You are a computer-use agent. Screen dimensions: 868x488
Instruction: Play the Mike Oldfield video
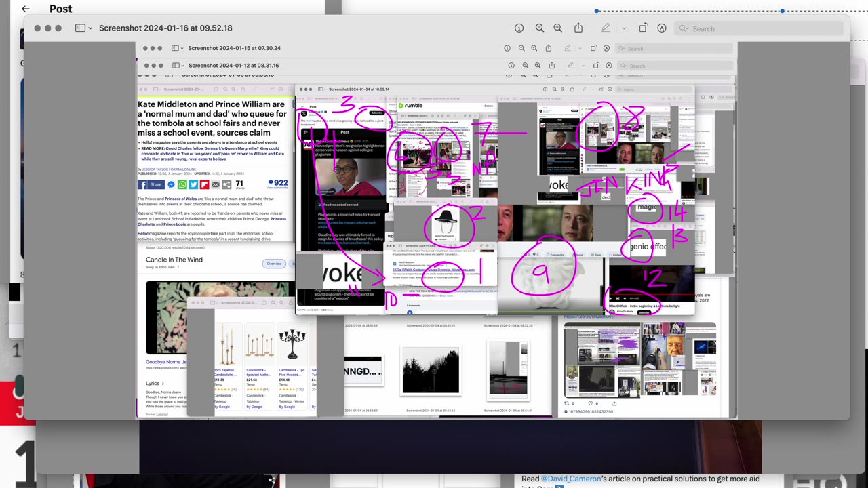tap(612, 298)
